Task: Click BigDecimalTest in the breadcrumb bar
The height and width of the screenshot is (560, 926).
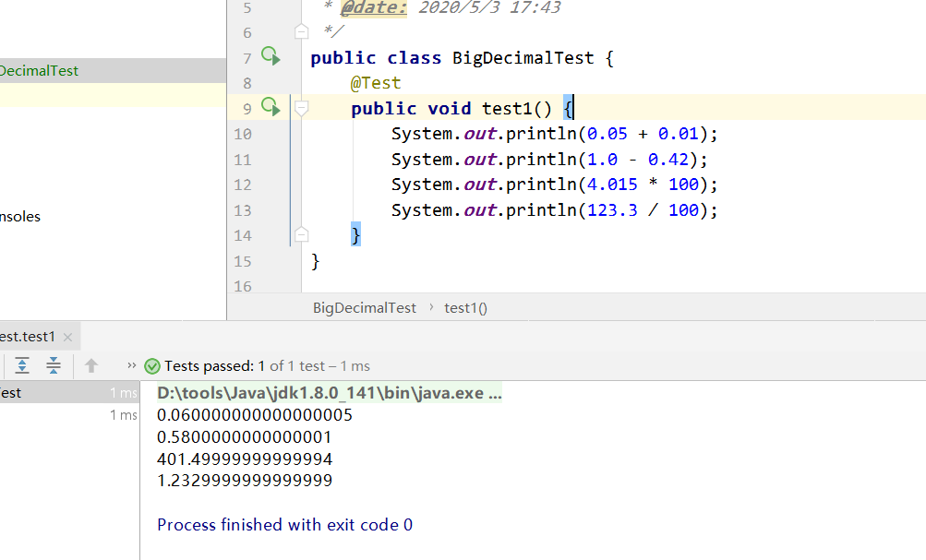Action: (365, 307)
